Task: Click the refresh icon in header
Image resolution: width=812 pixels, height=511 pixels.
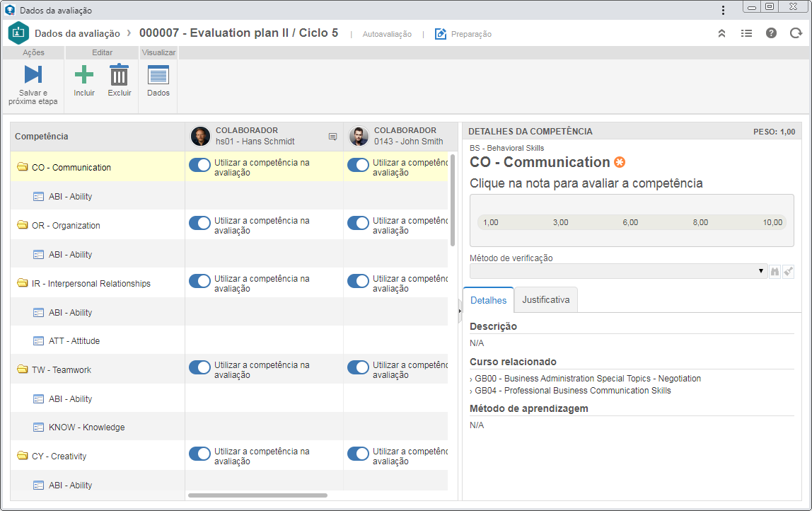Action: 796,33
